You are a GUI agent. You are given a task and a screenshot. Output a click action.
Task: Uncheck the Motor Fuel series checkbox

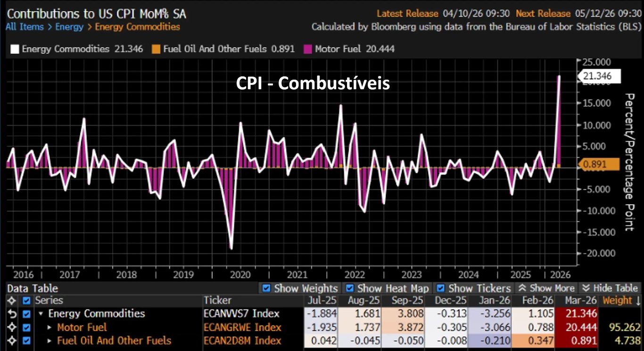point(26,327)
